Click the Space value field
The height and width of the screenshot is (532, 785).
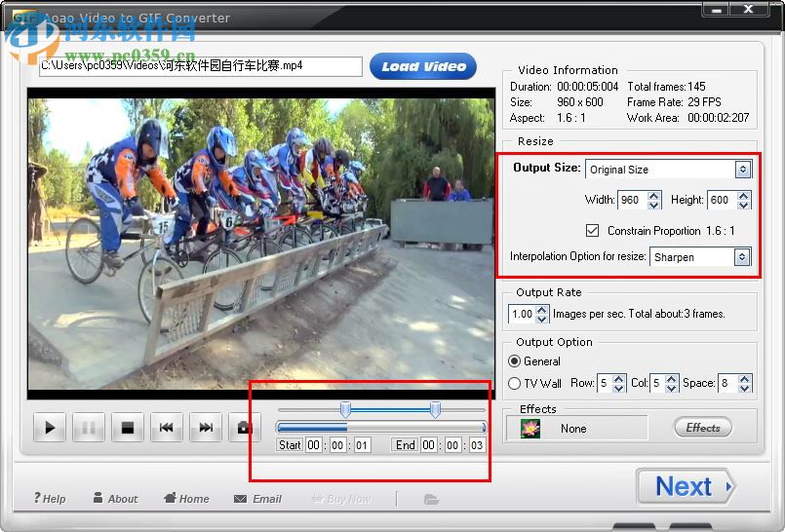click(x=728, y=383)
